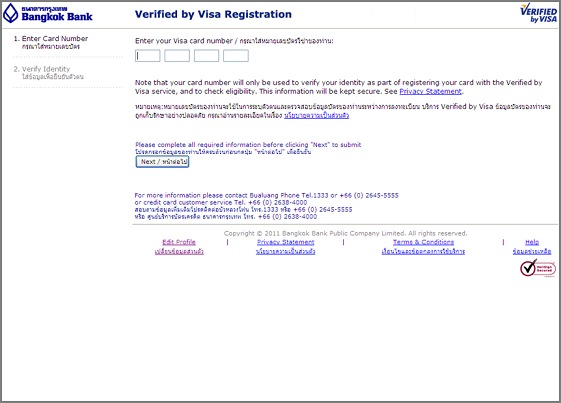Image resolution: width=561 pixels, height=403 pixels.
Task: Focus the fourth card number box
Action: tap(236, 56)
